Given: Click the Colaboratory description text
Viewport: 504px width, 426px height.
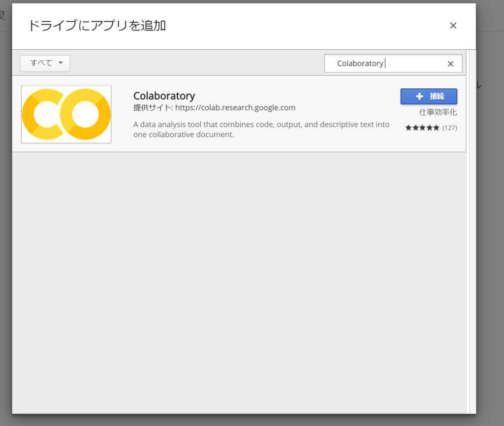Looking at the screenshot, I should (261, 129).
